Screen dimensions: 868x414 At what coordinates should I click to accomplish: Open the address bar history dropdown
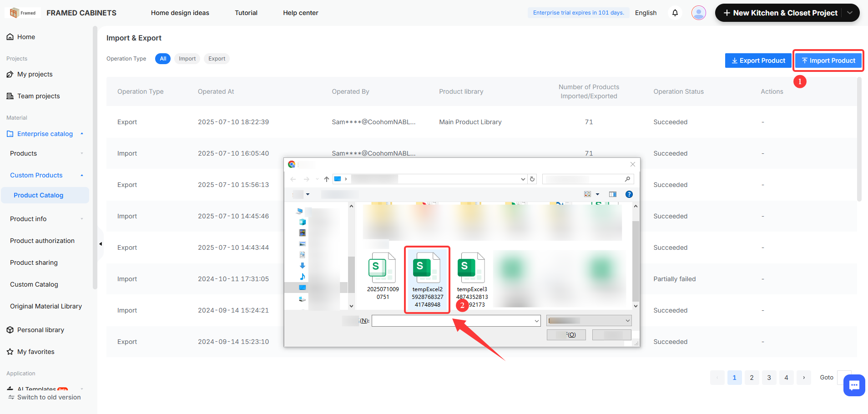[x=523, y=179]
